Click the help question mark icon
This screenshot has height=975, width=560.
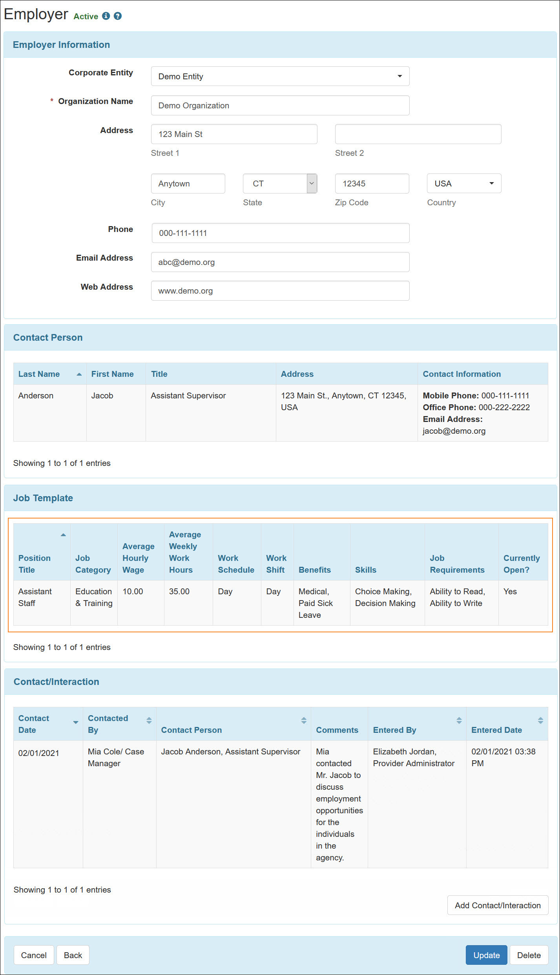pyautogui.click(x=117, y=16)
